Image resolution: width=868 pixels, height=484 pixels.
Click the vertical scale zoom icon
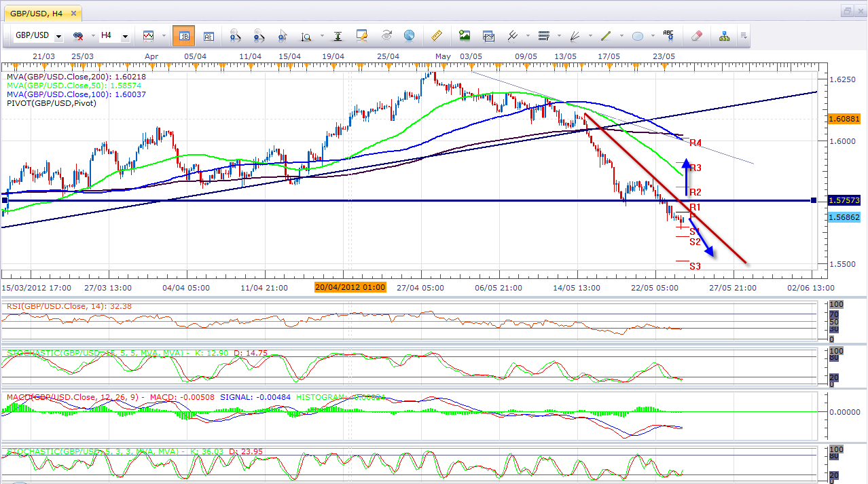click(x=306, y=35)
